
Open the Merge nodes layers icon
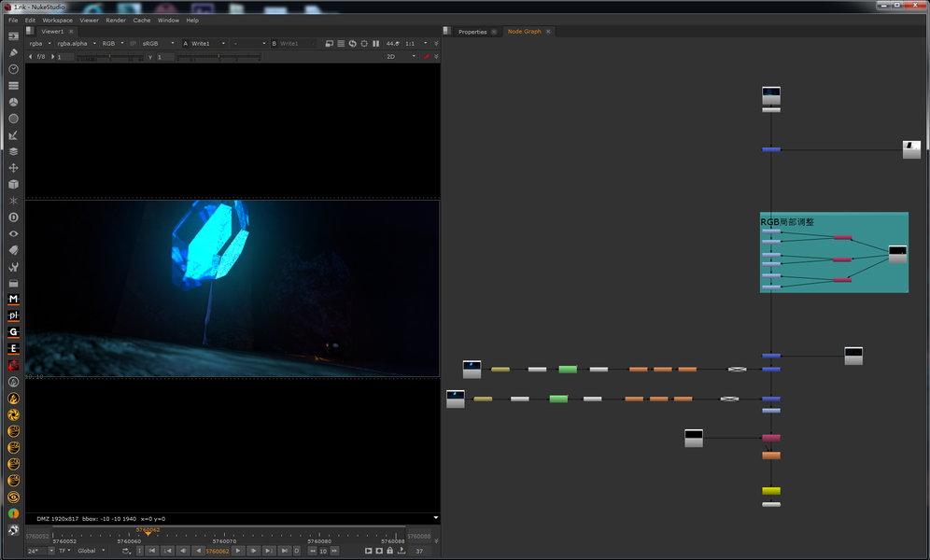click(x=13, y=152)
